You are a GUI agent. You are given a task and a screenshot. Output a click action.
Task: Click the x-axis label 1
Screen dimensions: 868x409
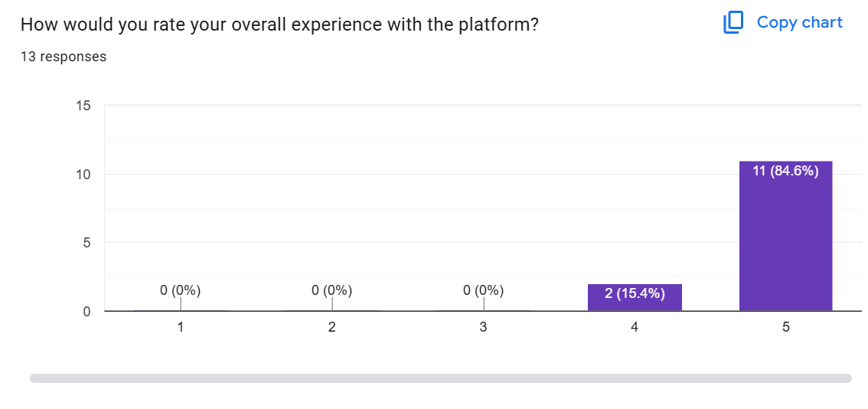[181, 327]
